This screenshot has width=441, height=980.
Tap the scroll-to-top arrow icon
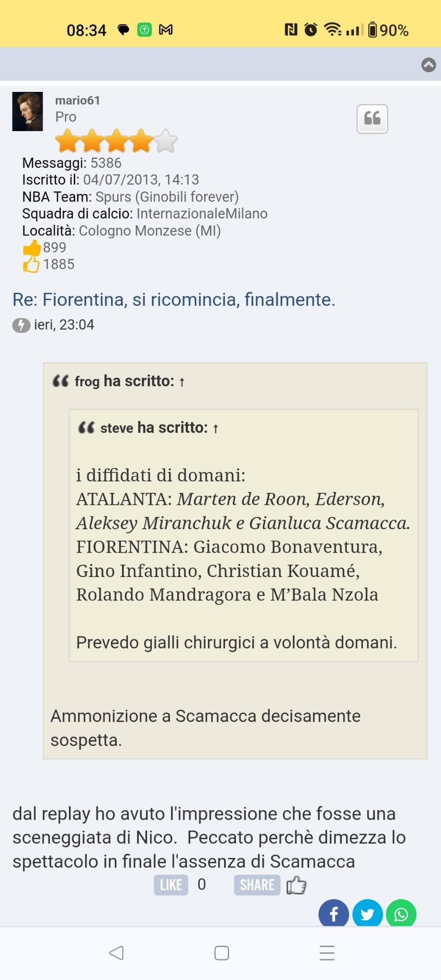click(428, 65)
